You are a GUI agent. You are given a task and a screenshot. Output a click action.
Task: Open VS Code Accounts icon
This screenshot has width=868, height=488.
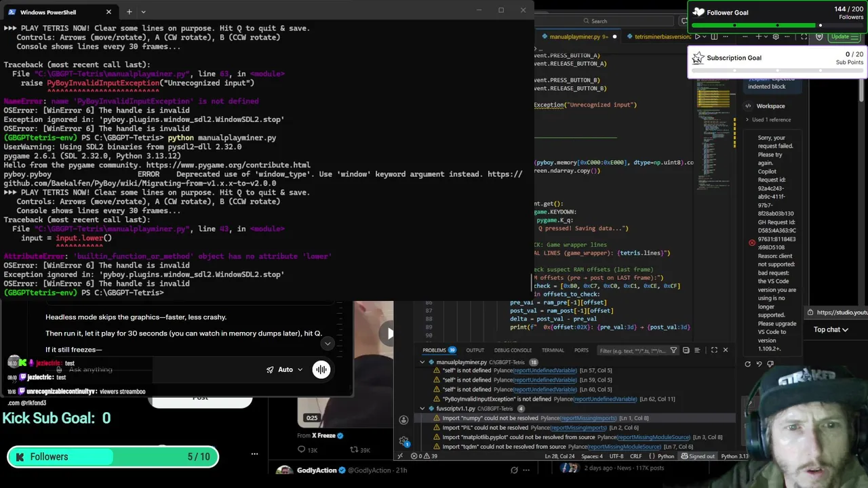click(x=403, y=420)
